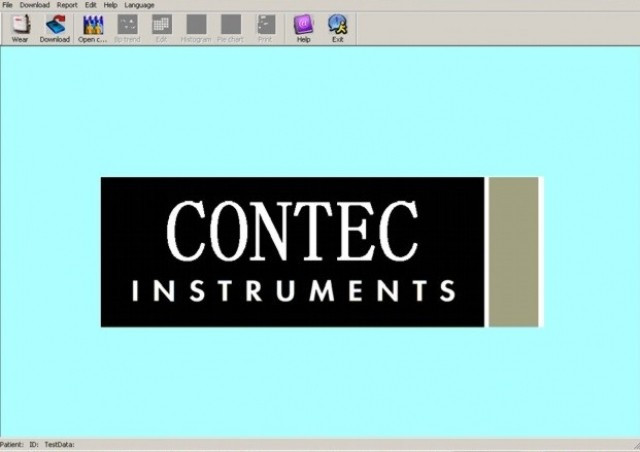Click the Exit toolbar icon
640x452 pixels.
[x=338, y=28]
